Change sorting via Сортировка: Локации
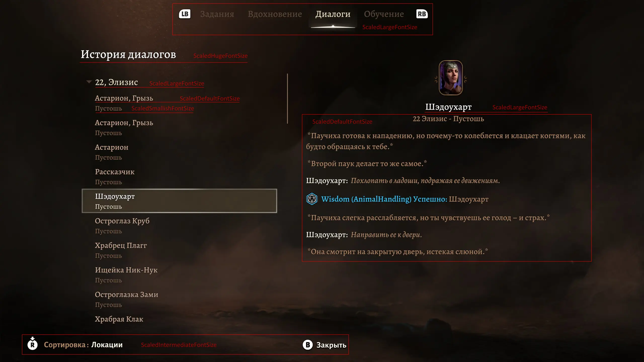The image size is (644, 362). pos(83,345)
